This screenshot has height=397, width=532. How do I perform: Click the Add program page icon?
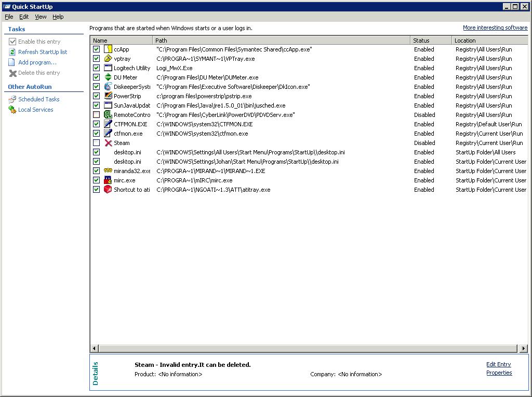tap(12, 62)
